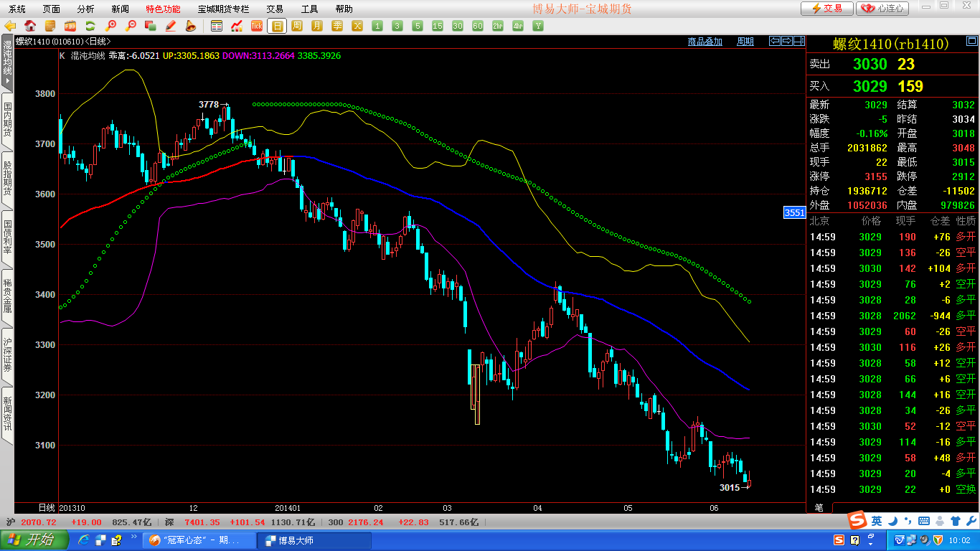Toggle the 15-minute period button
980x551 pixels.
[438, 26]
